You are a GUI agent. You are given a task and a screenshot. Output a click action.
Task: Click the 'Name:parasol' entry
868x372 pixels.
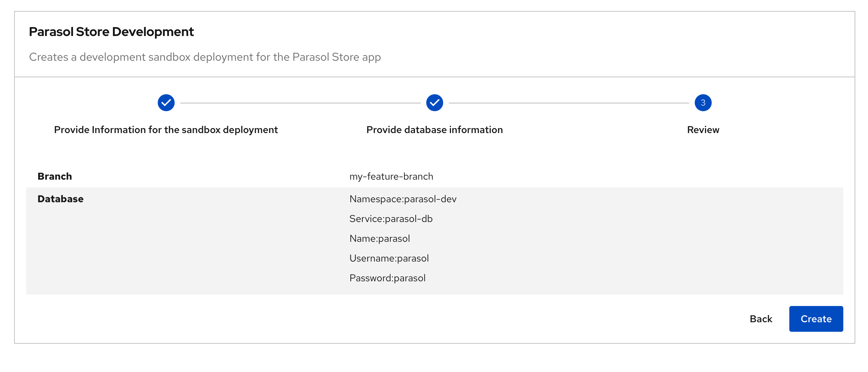point(380,239)
